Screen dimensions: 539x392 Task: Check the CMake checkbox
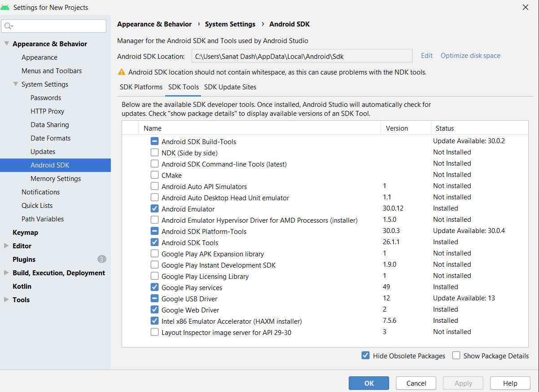click(x=154, y=175)
